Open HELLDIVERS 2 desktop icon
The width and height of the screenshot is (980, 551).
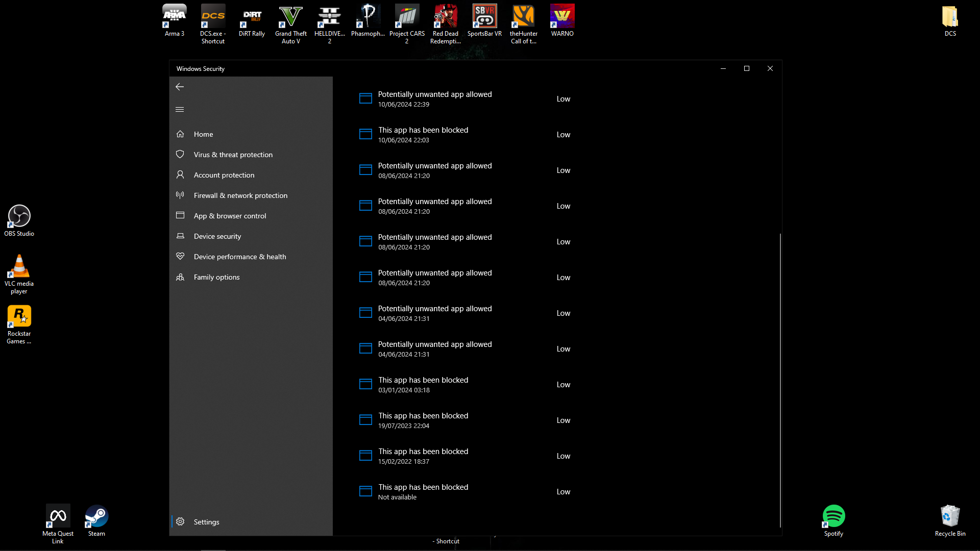[330, 24]
